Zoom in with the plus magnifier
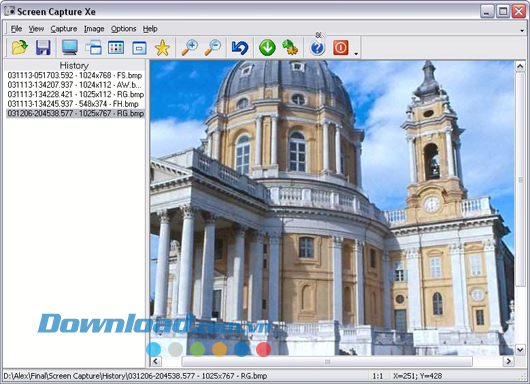The image size is (530, 384). coord(190,48)
